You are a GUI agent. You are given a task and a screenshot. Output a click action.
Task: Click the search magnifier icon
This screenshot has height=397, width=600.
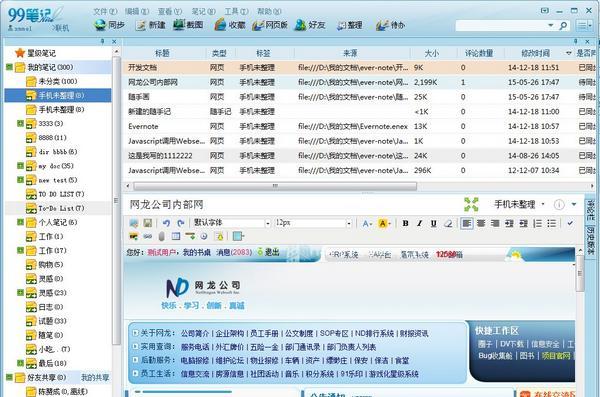[x=563, y=26]
